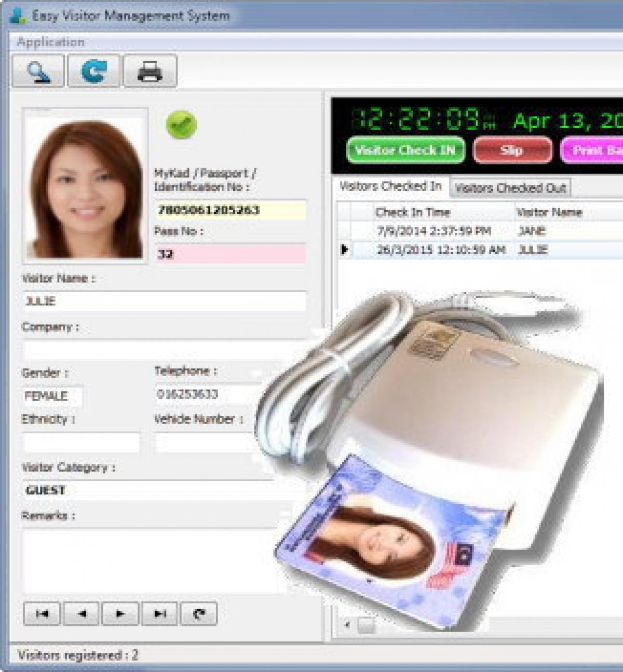Click the digital clock time display
The image size is (623, 672).
coord(424,120)
